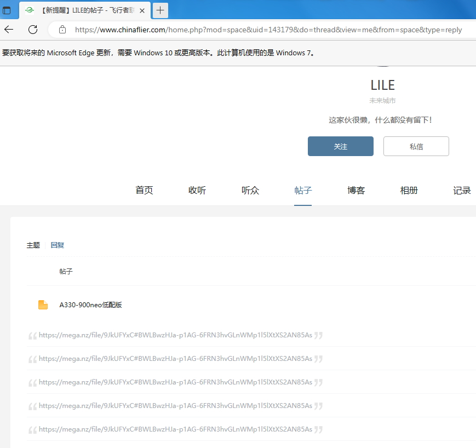Reload the page with the refresh icon

pyautogui.click(x=32, y=30)
